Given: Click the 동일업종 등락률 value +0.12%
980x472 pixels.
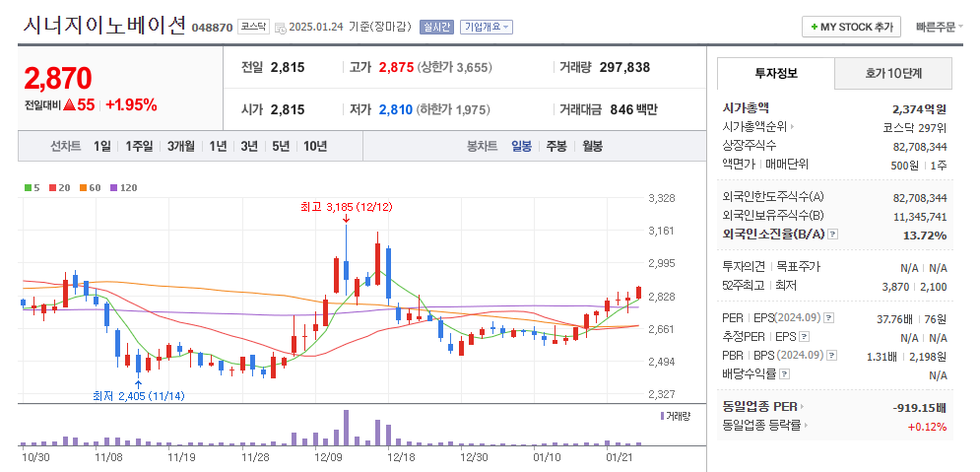Looking at the screenshot, I should (x=928, y=427).
